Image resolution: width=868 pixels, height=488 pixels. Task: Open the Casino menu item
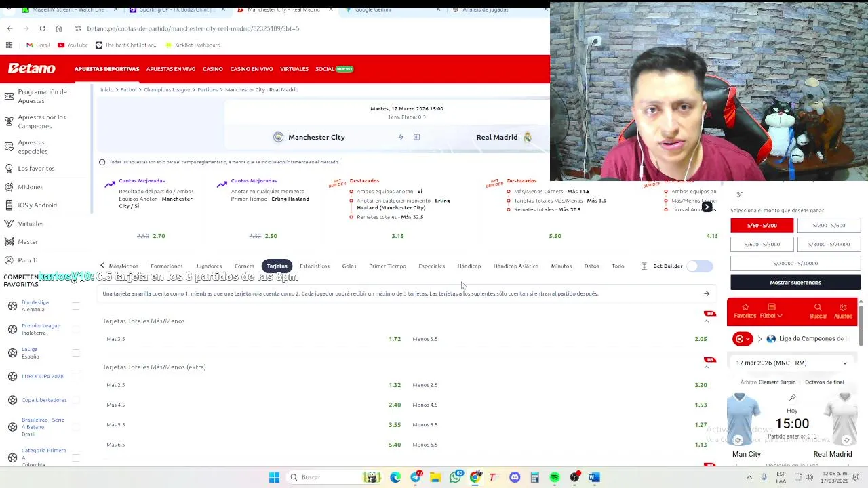pyautogui.click(x=213, y=69)
